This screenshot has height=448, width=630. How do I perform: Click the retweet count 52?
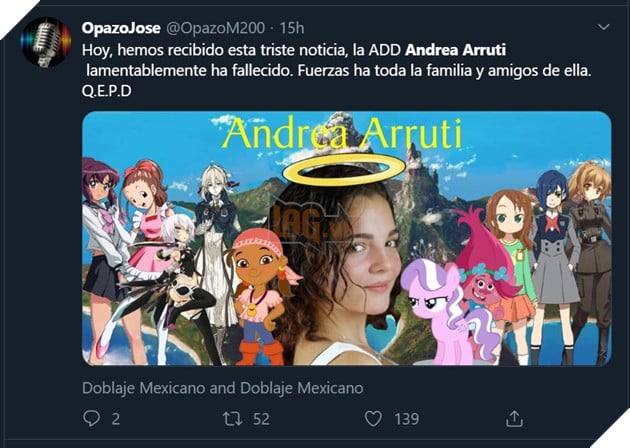[261, 419]
